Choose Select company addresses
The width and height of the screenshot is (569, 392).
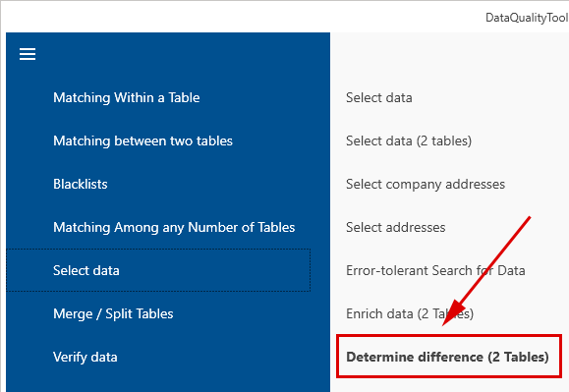click(x=426, y=184)
